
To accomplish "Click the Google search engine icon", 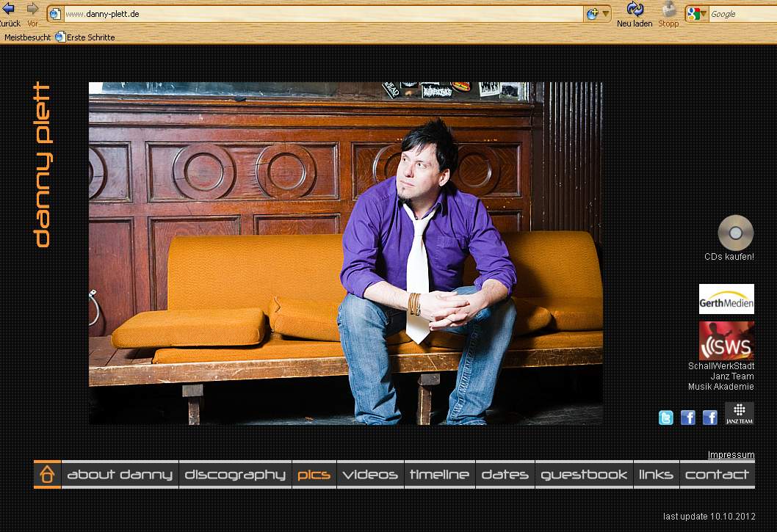I will 694,15.
